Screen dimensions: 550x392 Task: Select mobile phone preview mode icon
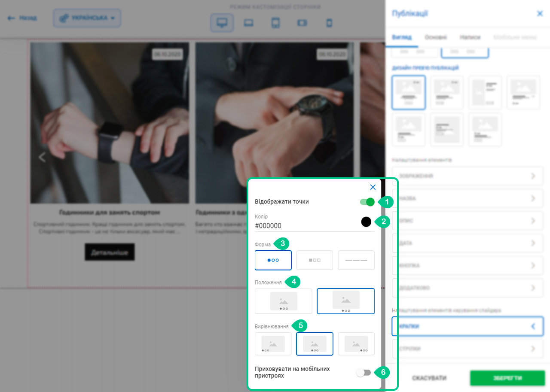coord(329,23)
